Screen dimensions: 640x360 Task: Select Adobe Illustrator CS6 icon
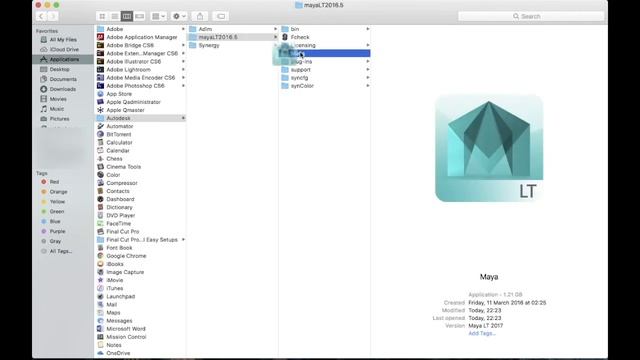point(100,62)
